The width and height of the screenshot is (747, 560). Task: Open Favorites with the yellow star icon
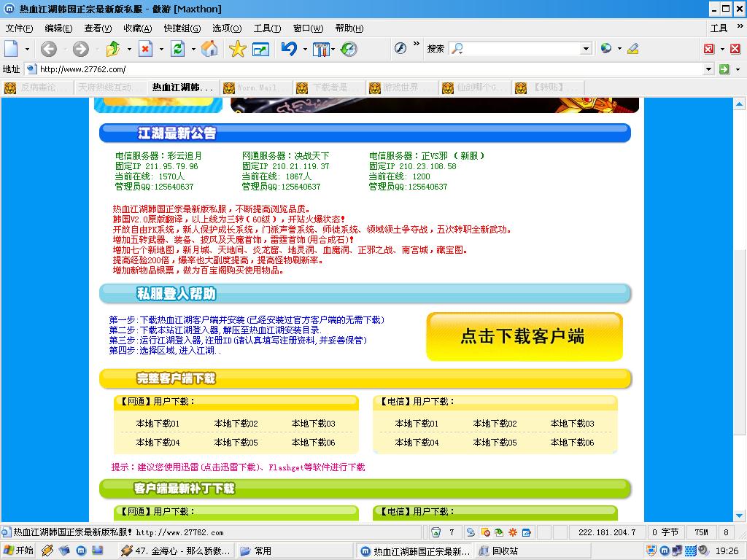(x=237, y=49)
